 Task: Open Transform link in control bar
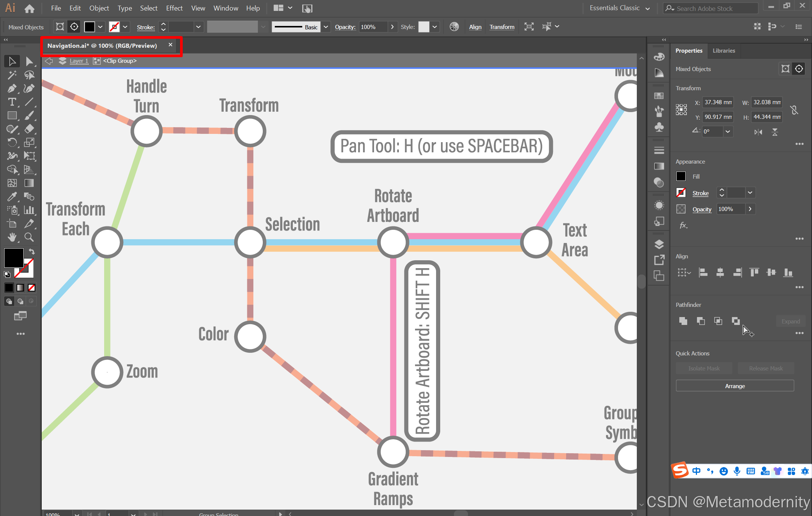tap(501, 27)
